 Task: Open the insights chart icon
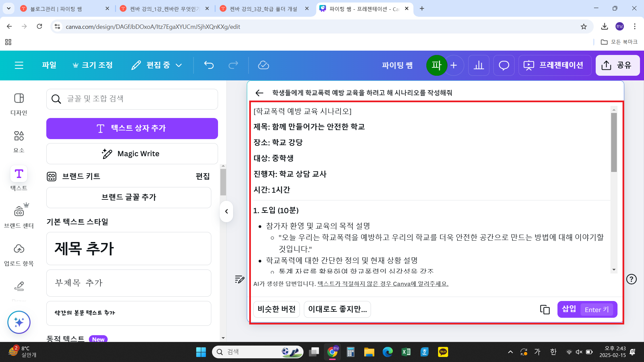479,65
